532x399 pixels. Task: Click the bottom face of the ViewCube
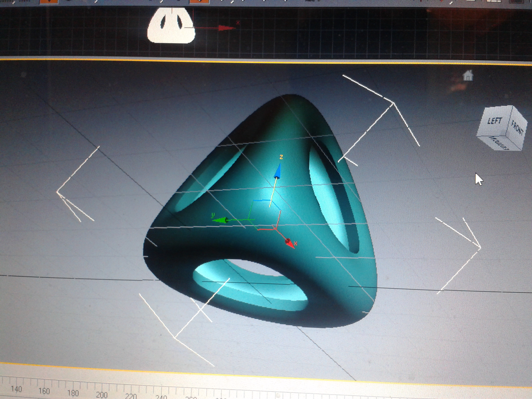click(x=500, y=143)
